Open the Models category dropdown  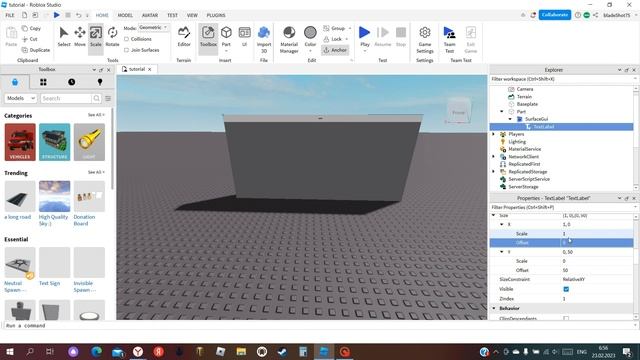(21, 98)
